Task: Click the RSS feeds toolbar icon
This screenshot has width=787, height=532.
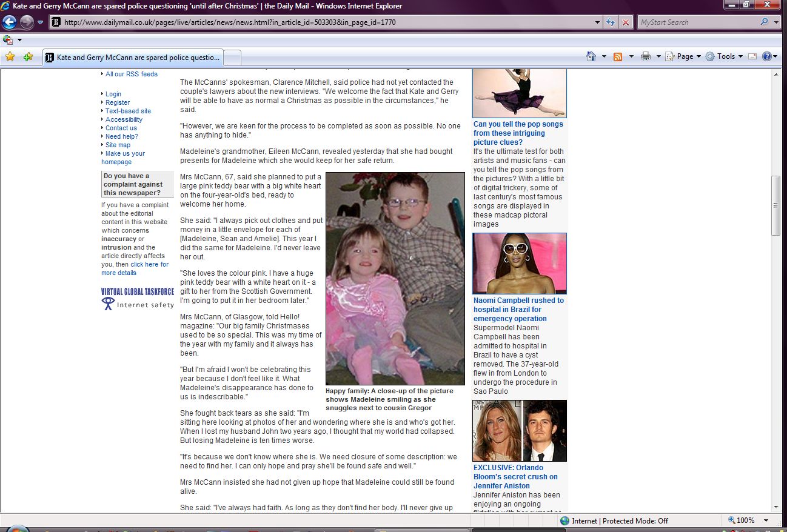Action: click(618, 56)
